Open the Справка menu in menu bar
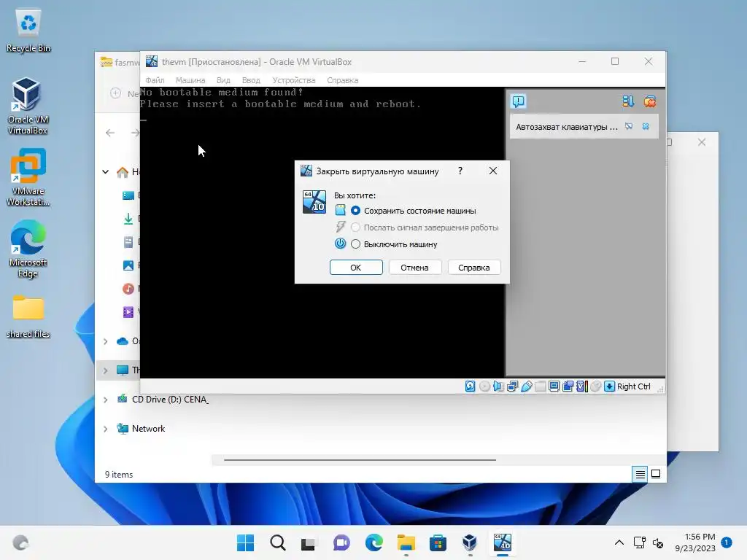747x560 pixels. 343,80
